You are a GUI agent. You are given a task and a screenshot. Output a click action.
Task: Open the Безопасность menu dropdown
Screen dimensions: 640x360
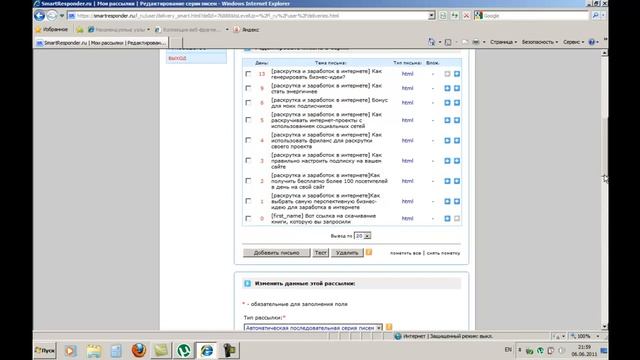click(540, 42)
